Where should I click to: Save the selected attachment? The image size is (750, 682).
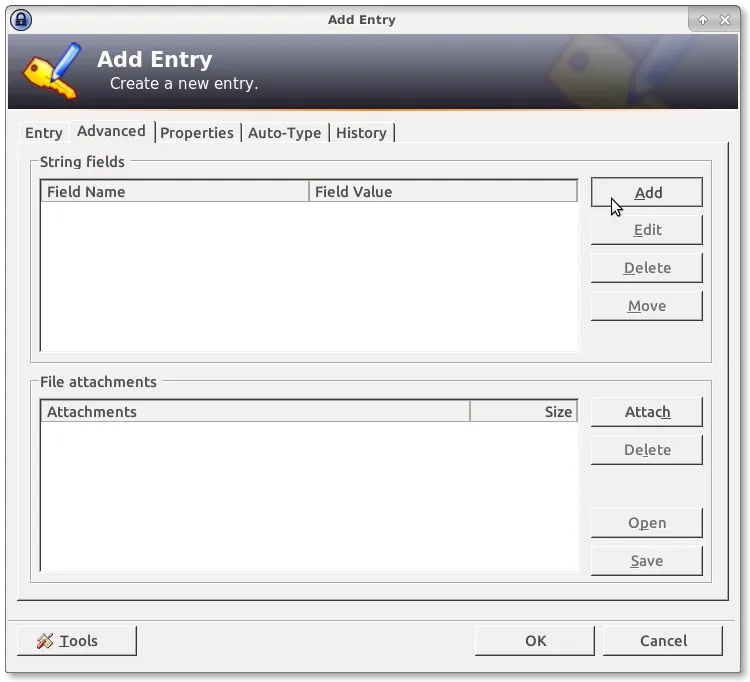[647, 561]
